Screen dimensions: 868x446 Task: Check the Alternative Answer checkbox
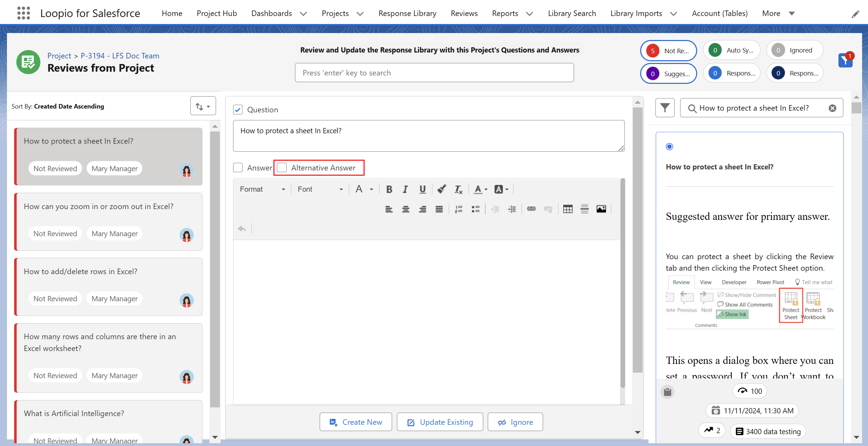(x=282, y=168)
